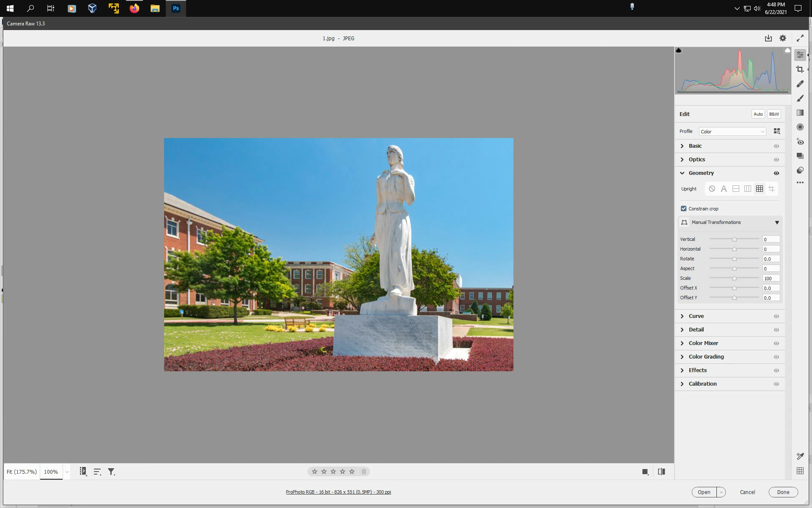Click the Auto edit button

coord(758,114)
